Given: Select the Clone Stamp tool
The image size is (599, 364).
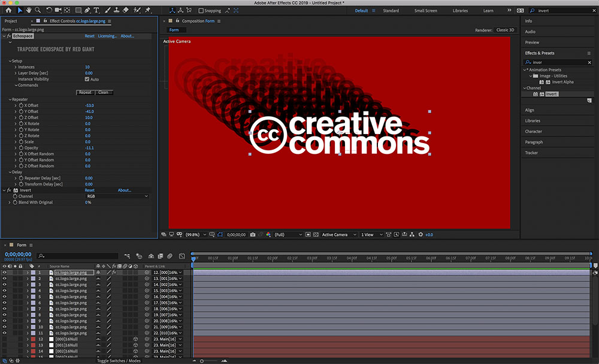Looking at the screenshot, I should pyautogui.click(x=117, y=10).
